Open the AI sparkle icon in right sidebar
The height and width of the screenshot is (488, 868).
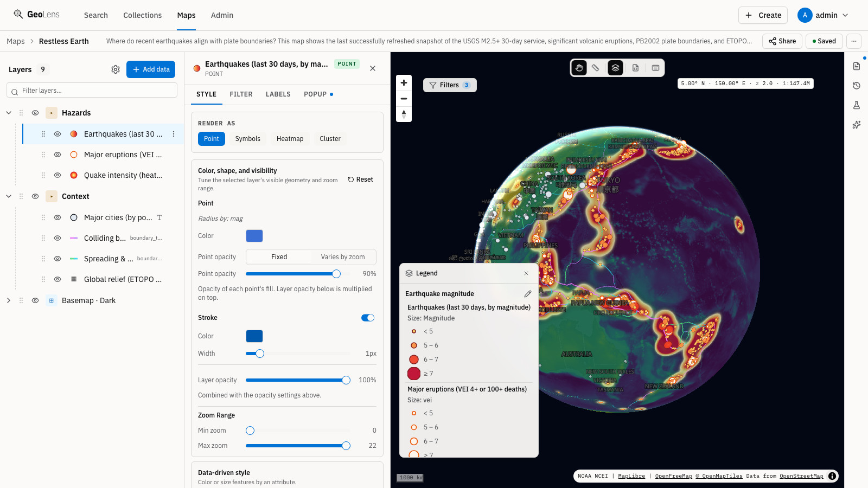857,125
